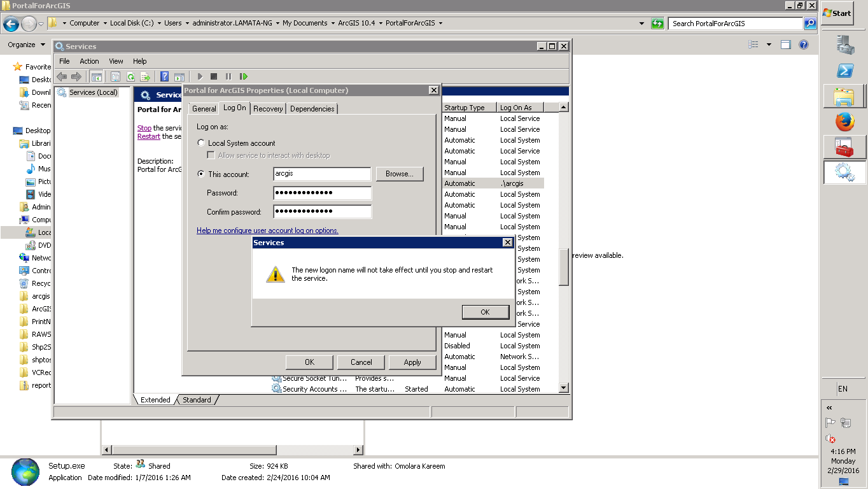
Task: Click the Pause Service icon
Action: [228, 76]
